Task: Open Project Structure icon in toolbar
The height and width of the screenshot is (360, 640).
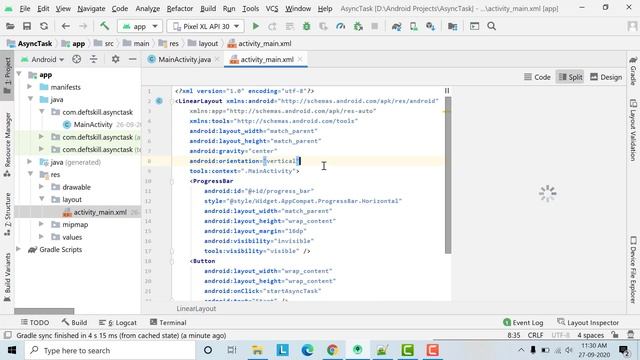Action: point(452,26)
